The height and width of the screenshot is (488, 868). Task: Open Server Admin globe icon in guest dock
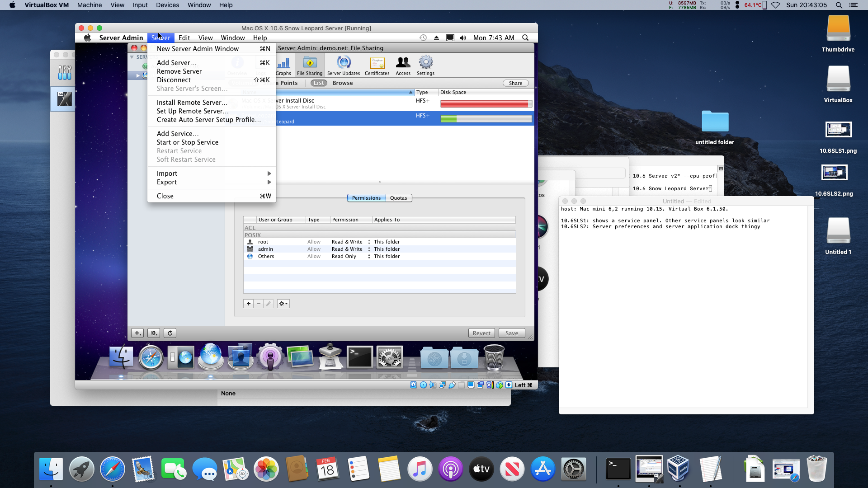(211, 357)
